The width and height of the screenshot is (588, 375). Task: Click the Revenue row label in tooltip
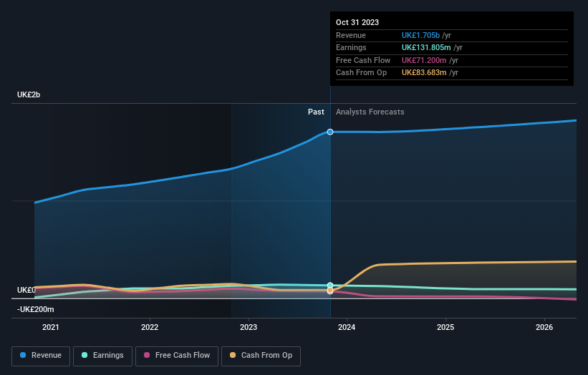click(x=351, y=35)
